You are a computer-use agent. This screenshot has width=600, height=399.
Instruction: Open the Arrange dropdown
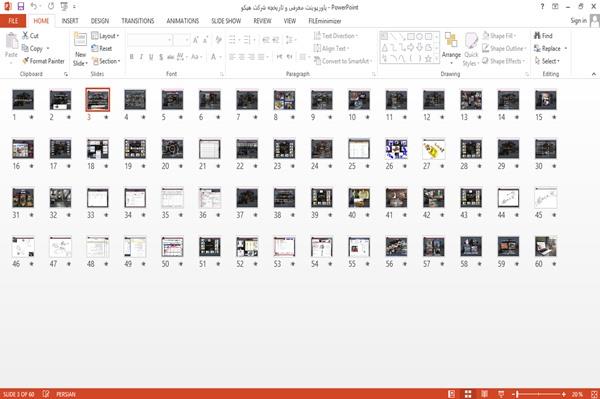pyautogui.click(x=452, y=48)
